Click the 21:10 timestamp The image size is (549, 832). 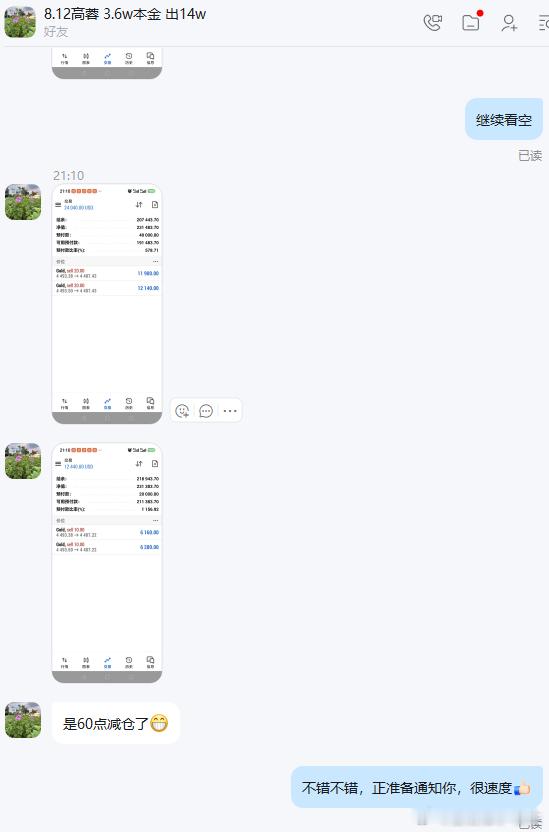(x=68, y=176)
